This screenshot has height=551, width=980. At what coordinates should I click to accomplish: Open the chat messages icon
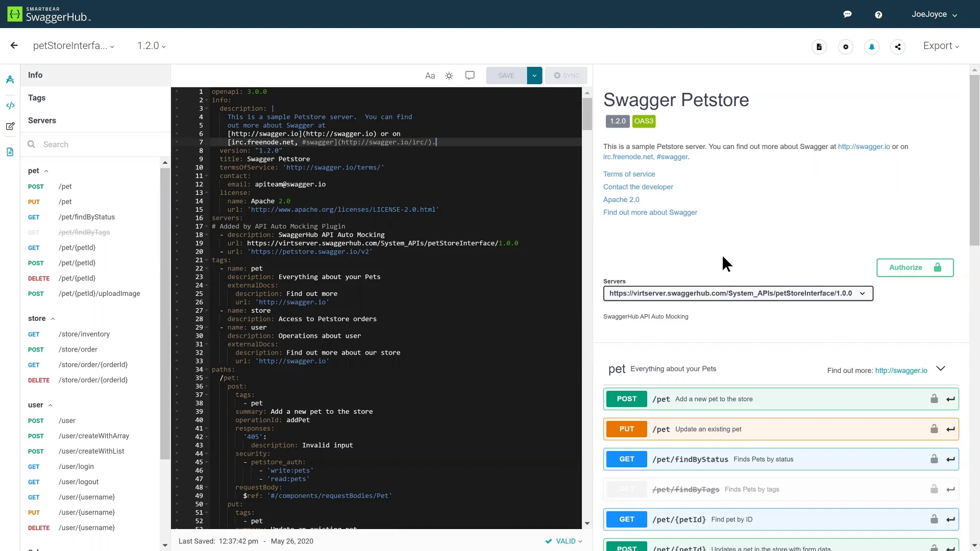coord(847,14)
